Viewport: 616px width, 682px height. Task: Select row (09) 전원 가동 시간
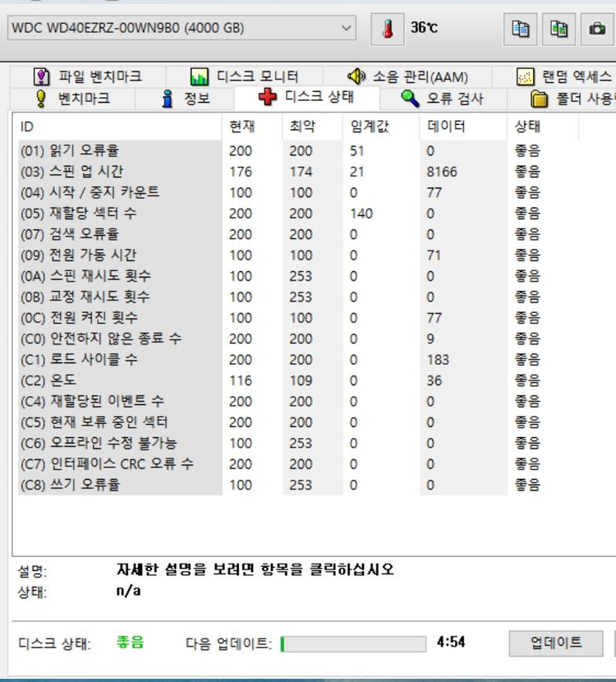(x=298, y=256)
